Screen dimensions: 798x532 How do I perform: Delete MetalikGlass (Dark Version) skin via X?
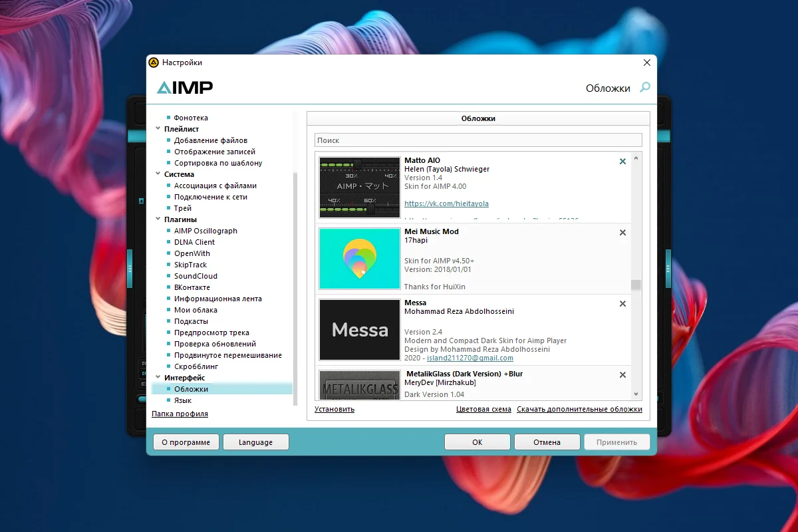[x=622, y=374]
